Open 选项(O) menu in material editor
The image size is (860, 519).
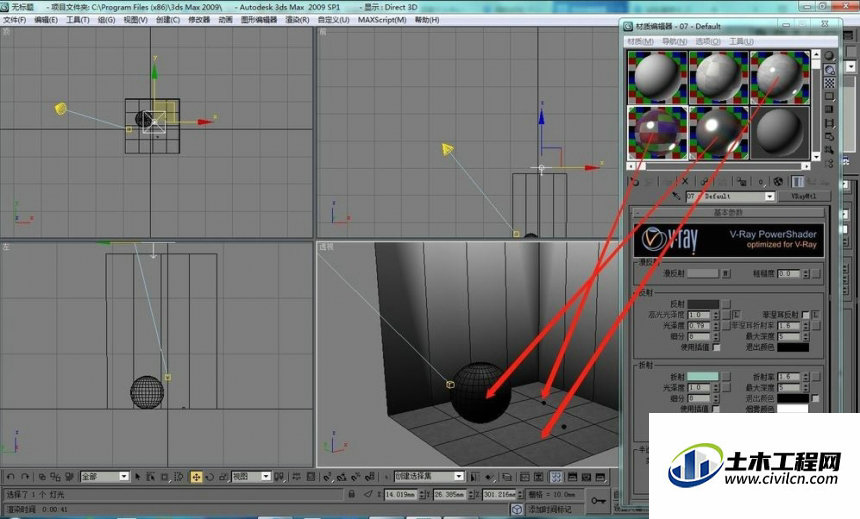[x=708, y=42]
